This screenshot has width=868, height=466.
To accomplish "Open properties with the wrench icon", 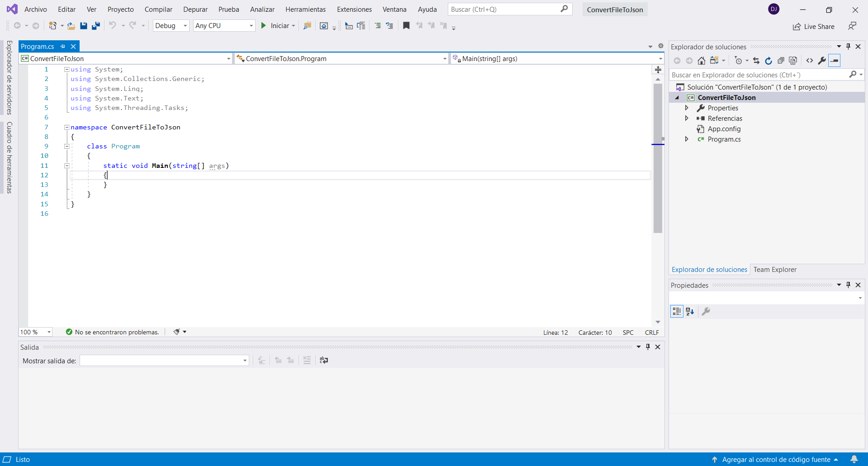I will (x=822, y=61).
